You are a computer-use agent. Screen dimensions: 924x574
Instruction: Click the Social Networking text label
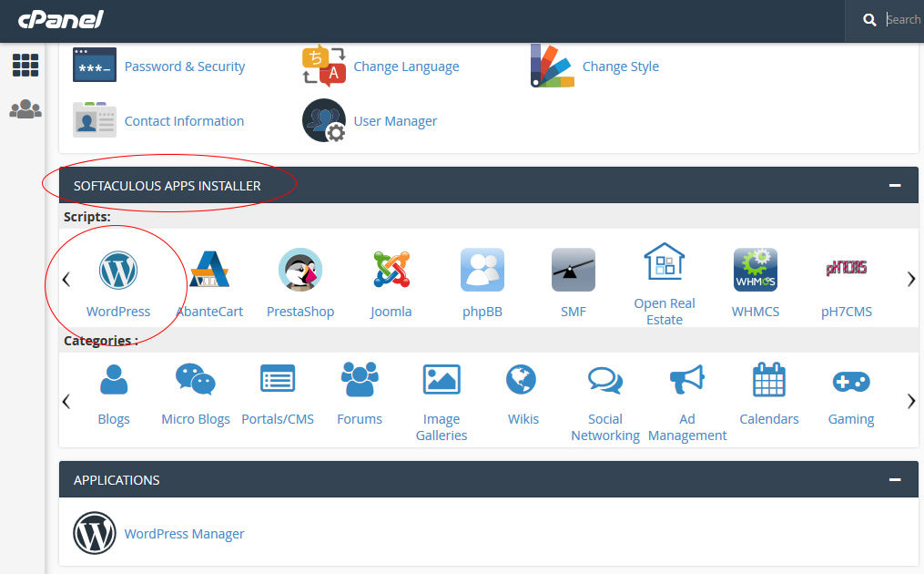click(x=605, y=427)
